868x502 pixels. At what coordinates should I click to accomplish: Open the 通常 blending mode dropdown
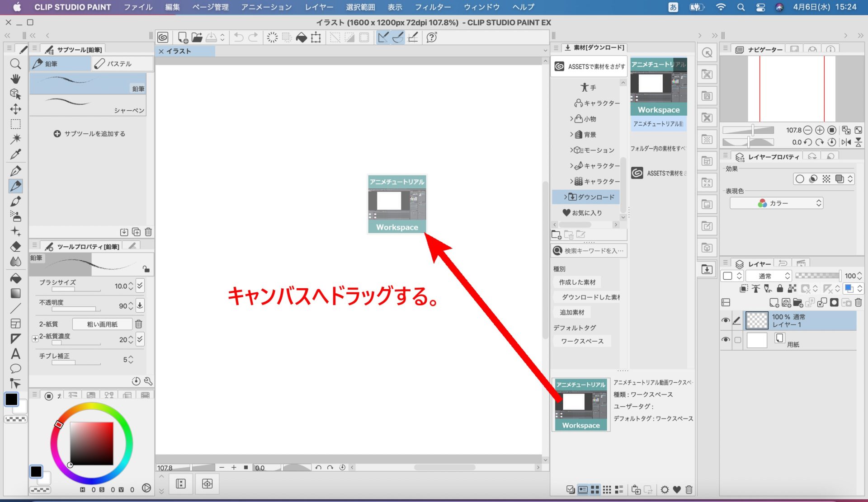point(769,276)
